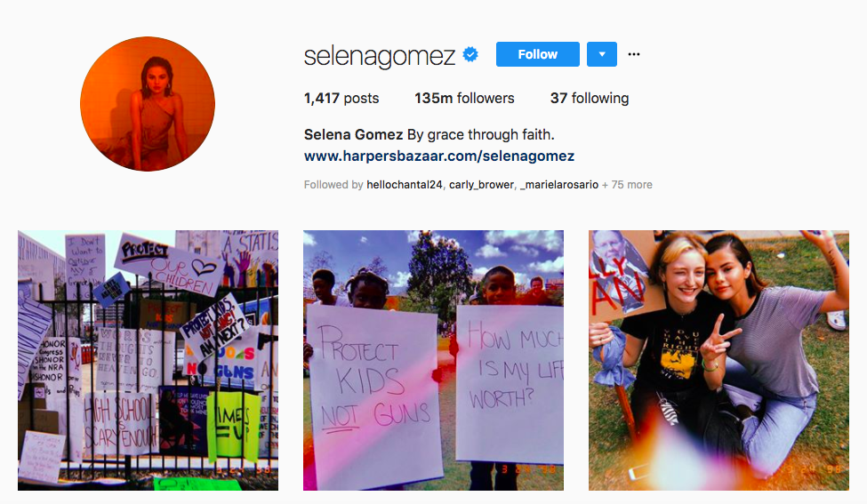The width and height of the screenshot is (867, 504).
Task: Open the harpersbazaar.com/selenagomez link
Action: point(439,156)
